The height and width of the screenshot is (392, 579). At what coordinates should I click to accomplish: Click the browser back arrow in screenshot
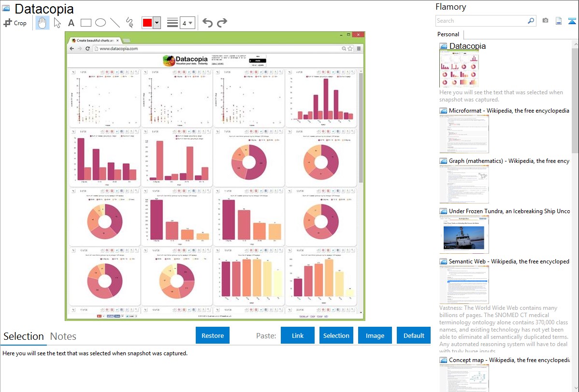72,48
